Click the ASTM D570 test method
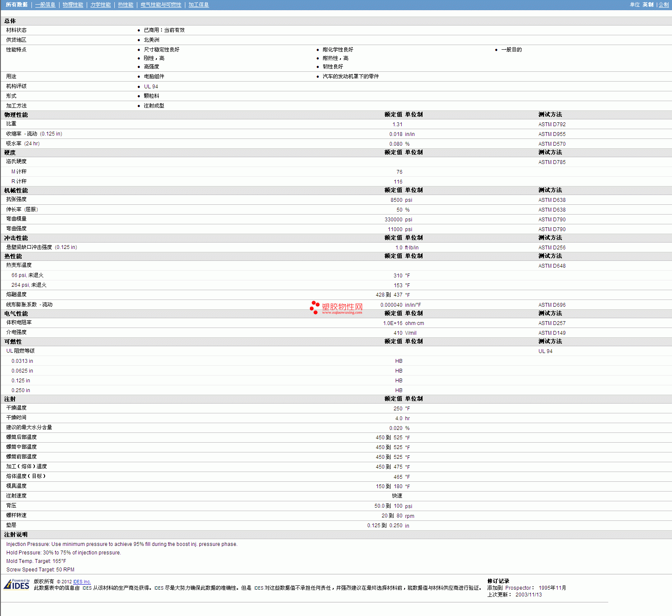 (x=552, y=144)
